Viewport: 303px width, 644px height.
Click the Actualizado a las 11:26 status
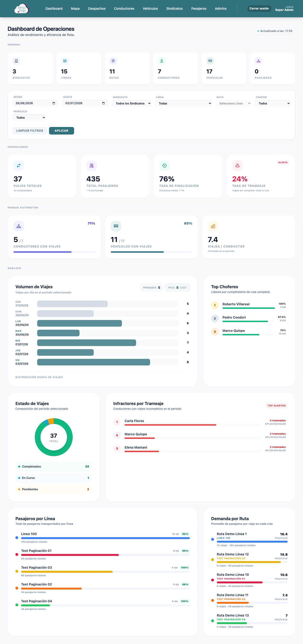(275, 31)
